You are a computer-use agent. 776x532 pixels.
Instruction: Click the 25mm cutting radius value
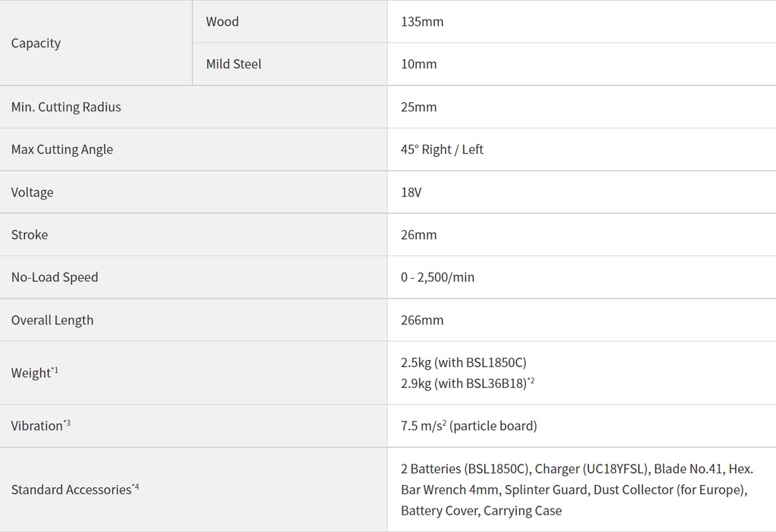pyautogui.click(x=418, y=107)
